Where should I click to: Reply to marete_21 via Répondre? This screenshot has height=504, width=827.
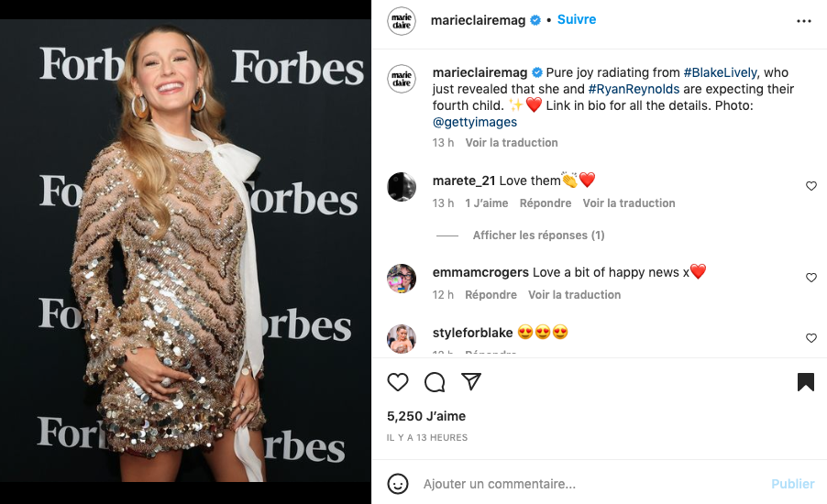pyautogui.click(x=545, y=203)
